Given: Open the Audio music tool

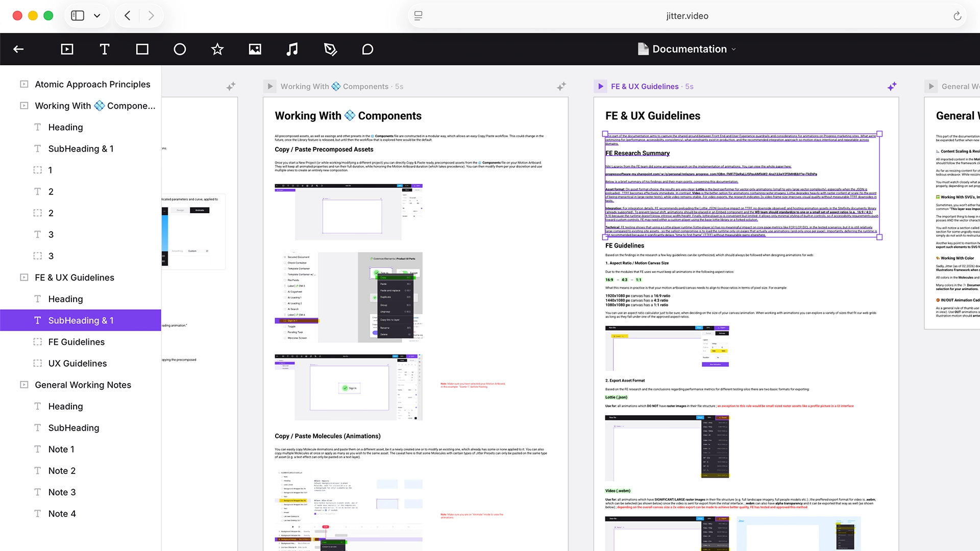Looking at the screenshot, I should [x=292, y=49].
